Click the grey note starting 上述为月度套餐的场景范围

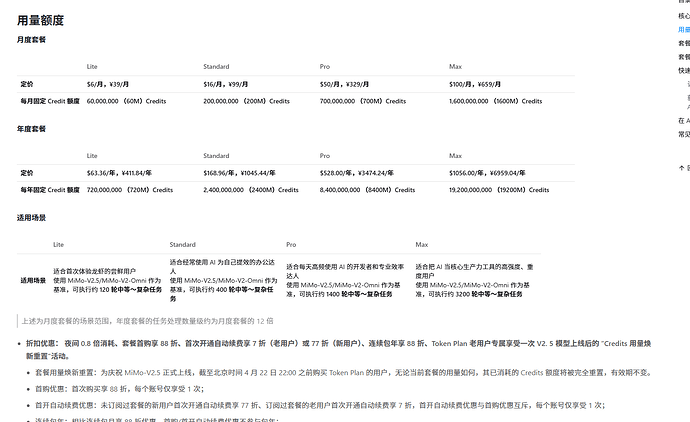(x=147, y=321)
